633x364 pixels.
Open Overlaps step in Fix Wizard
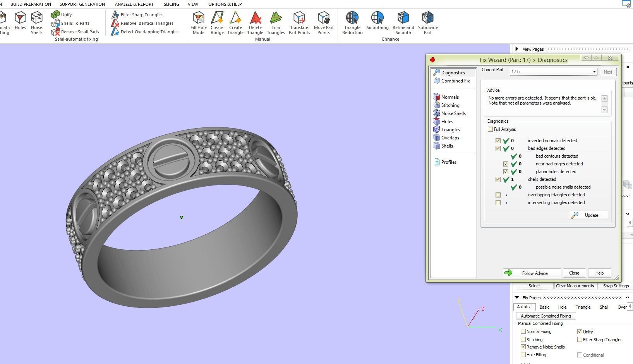[x=446, y=138]
